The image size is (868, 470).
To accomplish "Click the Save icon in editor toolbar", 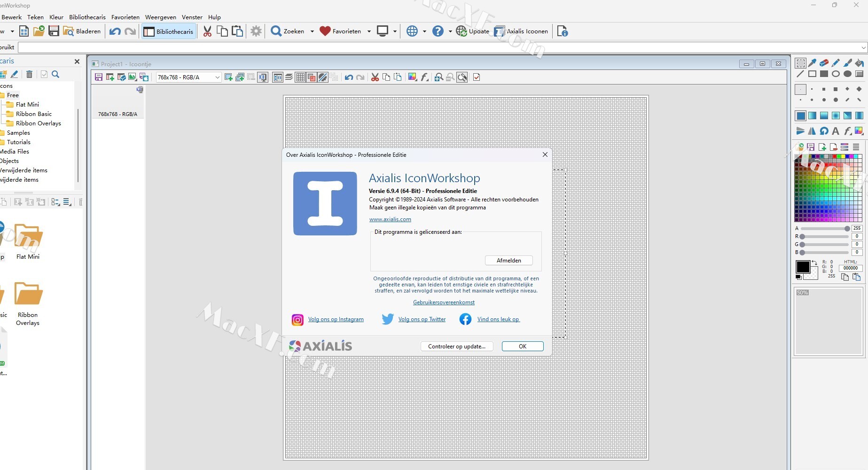I will (x=99, y=77).
